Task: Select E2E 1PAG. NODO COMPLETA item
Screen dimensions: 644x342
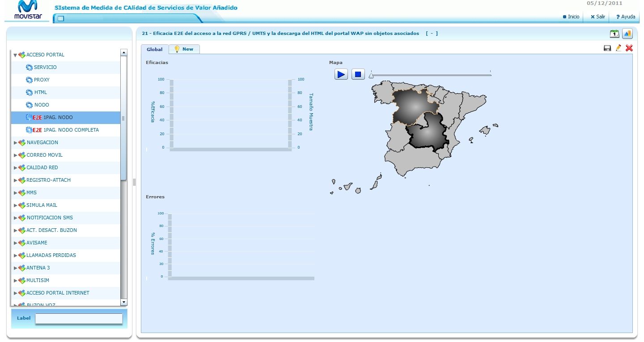Action: pos(65,130)
